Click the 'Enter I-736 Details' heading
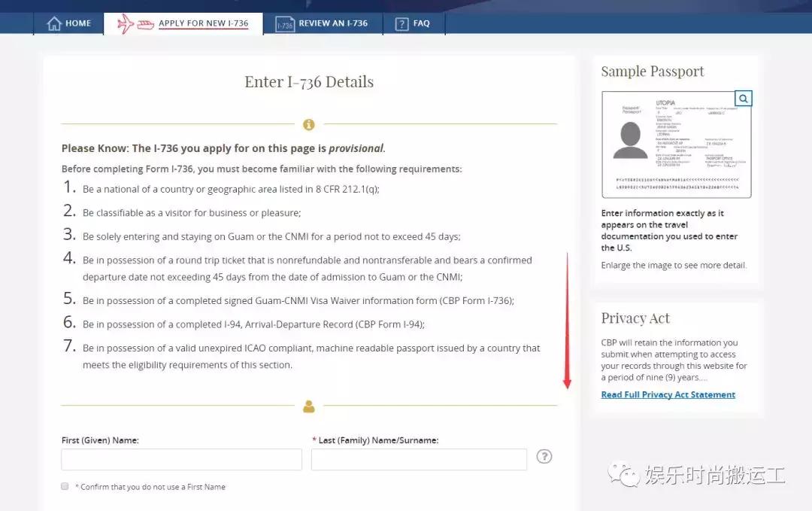This screenshot has height=511, width=812. coord(309,82)
